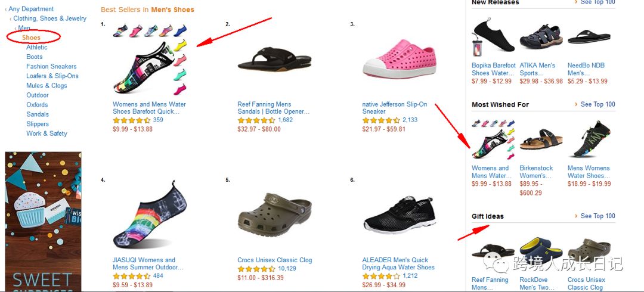This screenshot has width=644, height=292.
Task: Open the Mens Womens Water Shoes link
Action: click(x=589, y=172)
